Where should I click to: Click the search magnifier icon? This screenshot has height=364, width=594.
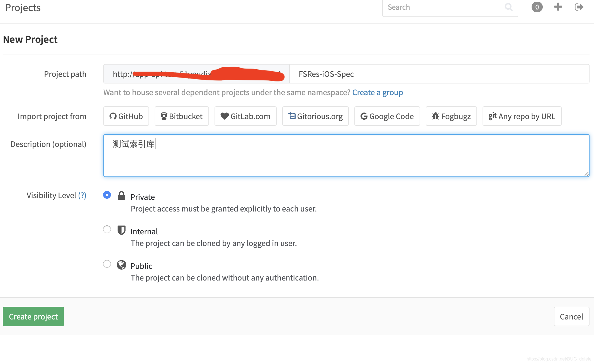(x=508, y=7)
